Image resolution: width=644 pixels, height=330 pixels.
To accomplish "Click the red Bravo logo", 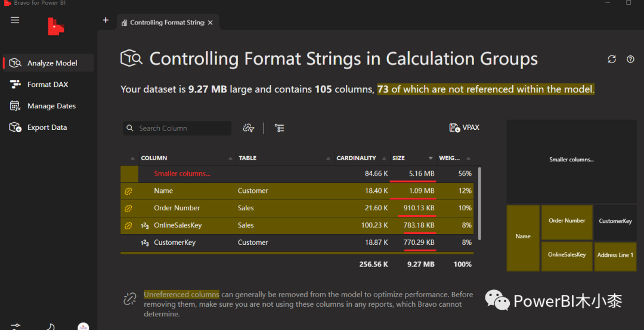I will click(x=56, y=26).
